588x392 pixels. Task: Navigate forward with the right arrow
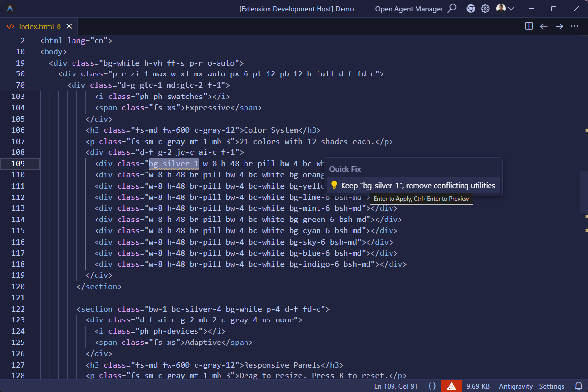[559, 26]
